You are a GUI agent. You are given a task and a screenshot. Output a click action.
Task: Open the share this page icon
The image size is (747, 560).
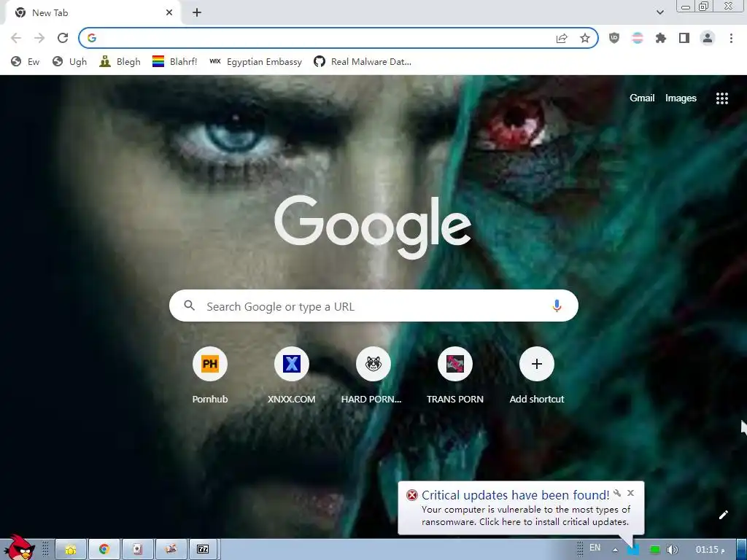[x=562, y=38]
